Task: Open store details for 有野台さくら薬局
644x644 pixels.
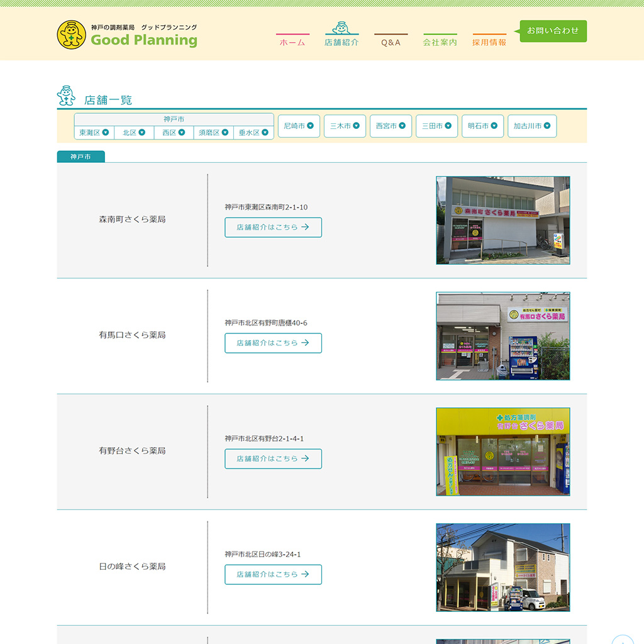Action: pyautogui.click(x=273, y=458)
